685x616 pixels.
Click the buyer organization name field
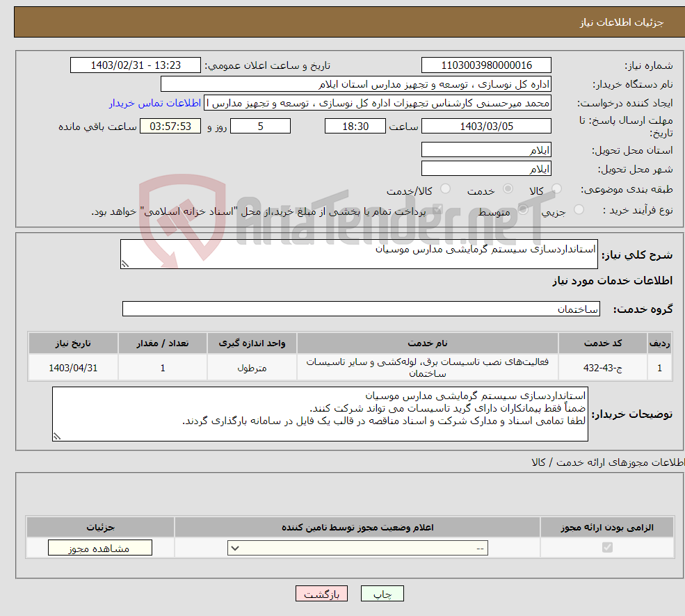pos(356,84)
